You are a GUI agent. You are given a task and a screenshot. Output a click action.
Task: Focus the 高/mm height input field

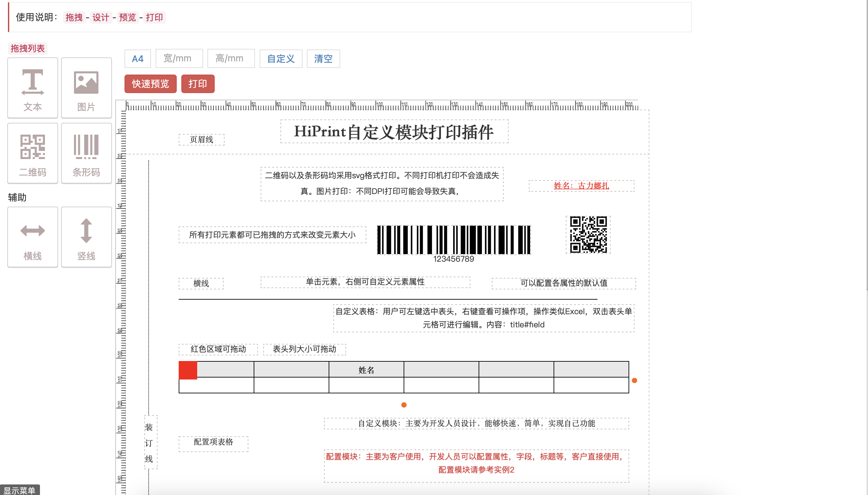pos(231,58)
